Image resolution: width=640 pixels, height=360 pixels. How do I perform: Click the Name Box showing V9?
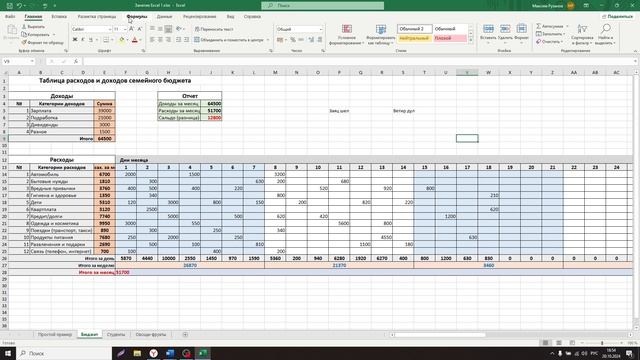click(x=19, y=61)
